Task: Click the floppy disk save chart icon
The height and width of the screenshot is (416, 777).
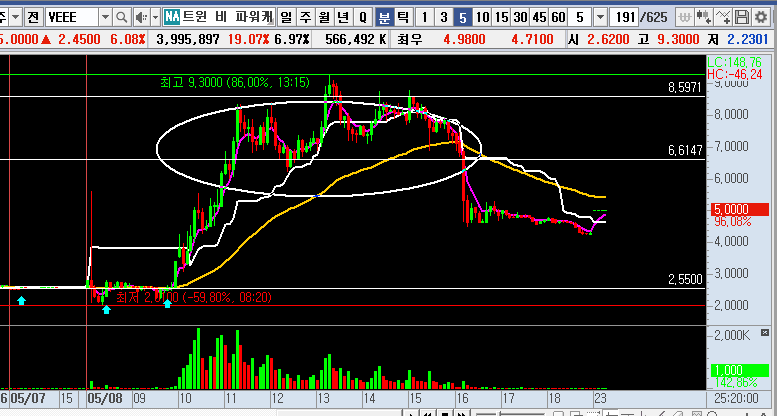Action: point(741,18)
